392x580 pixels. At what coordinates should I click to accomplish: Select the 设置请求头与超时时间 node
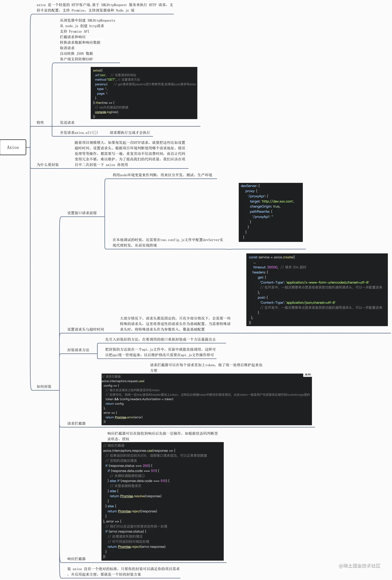pyautogui.click(x=86, y=329)
